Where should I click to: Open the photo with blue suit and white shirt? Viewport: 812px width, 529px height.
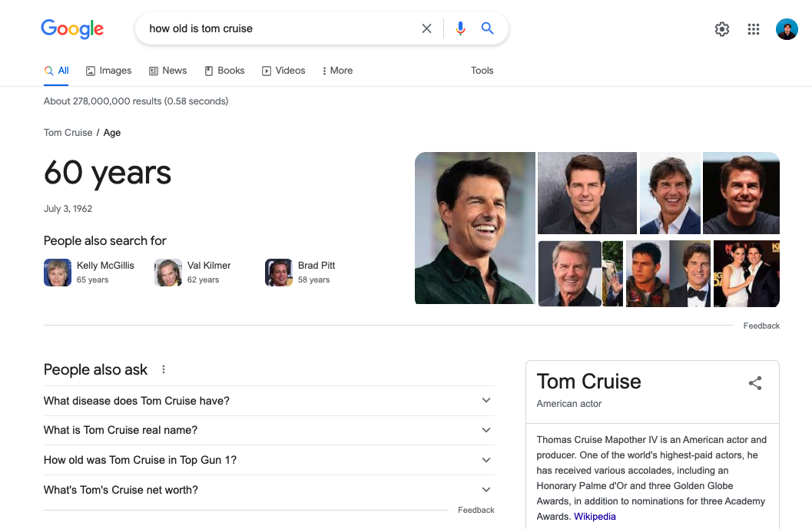(x=670, y=193)
